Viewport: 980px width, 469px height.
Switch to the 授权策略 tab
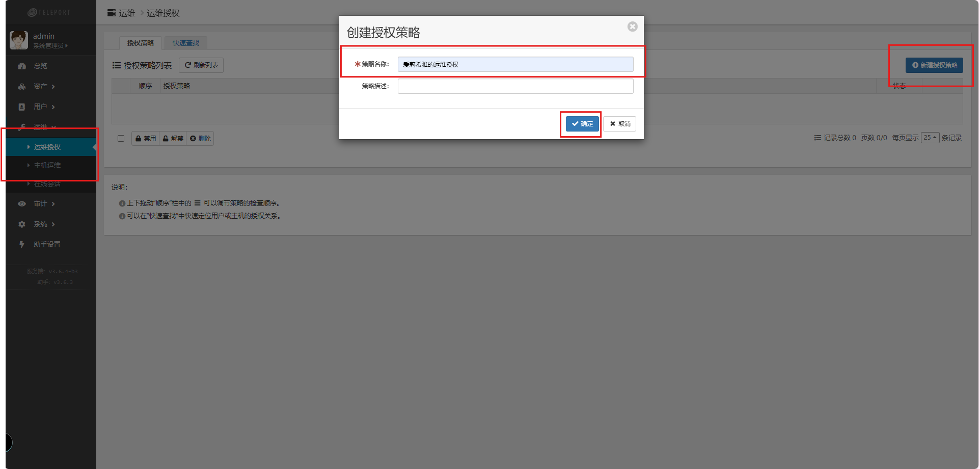pyautogui.click(x=140, y=43)
